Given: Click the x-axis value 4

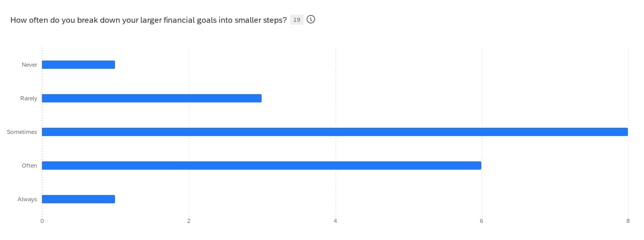Looking at the screenshot, I should [x=335, y=221].
